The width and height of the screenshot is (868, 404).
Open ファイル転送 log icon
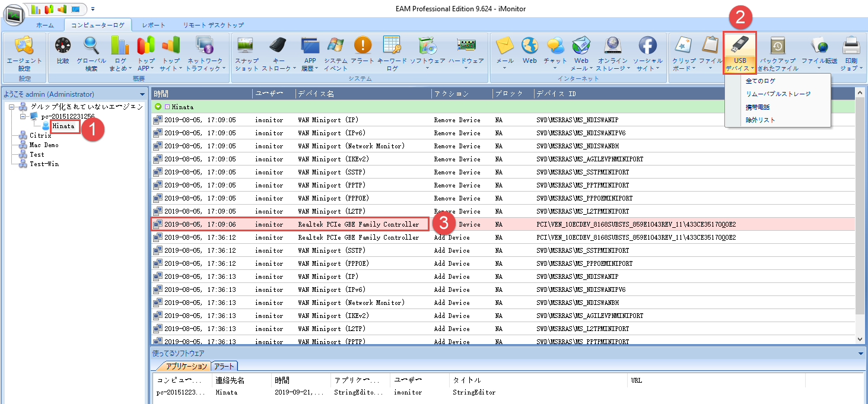pyautogui.click(x=819, y=54)
